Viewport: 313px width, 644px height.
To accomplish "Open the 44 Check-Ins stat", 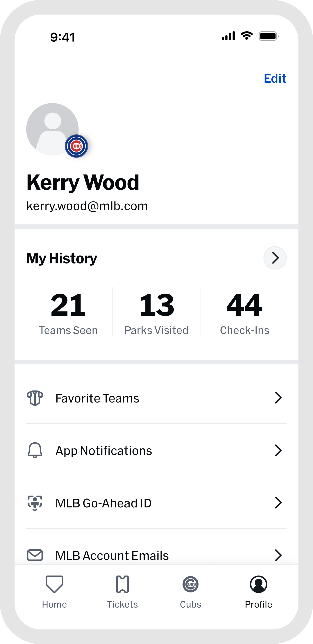I will pyautogui.click(x=245, y=313).
